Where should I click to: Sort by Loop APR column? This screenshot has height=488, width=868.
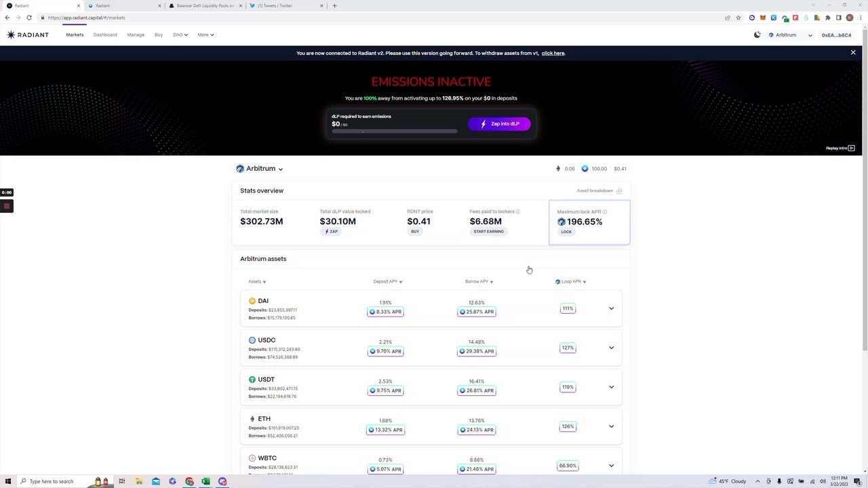point(570,281)
